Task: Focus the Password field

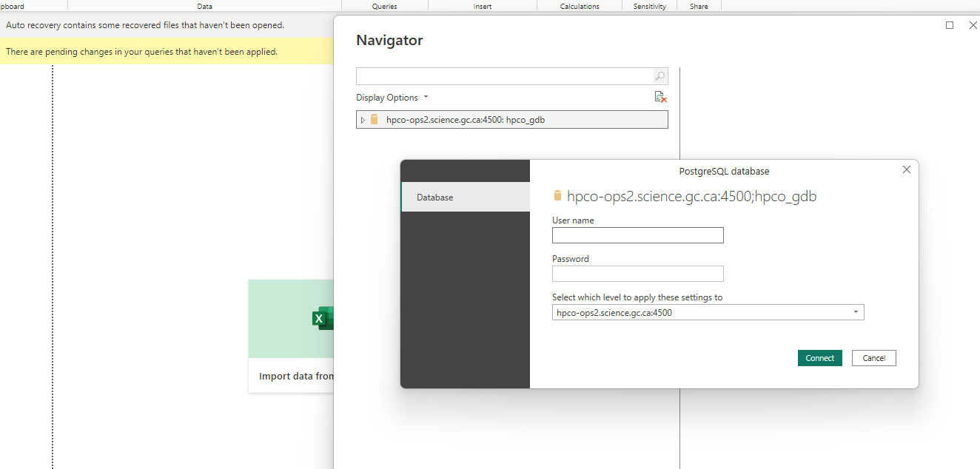Action: pyautogui.click(x=637, y=274)
